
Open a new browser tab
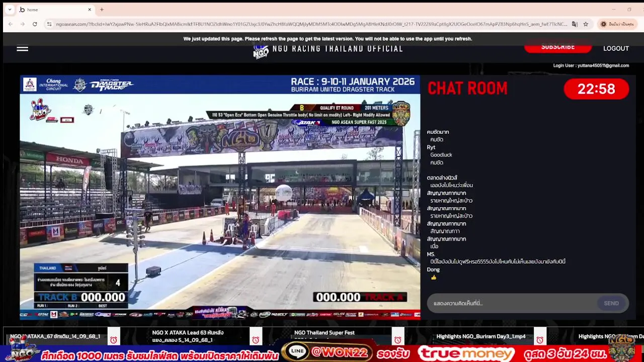tap(102, 10)
